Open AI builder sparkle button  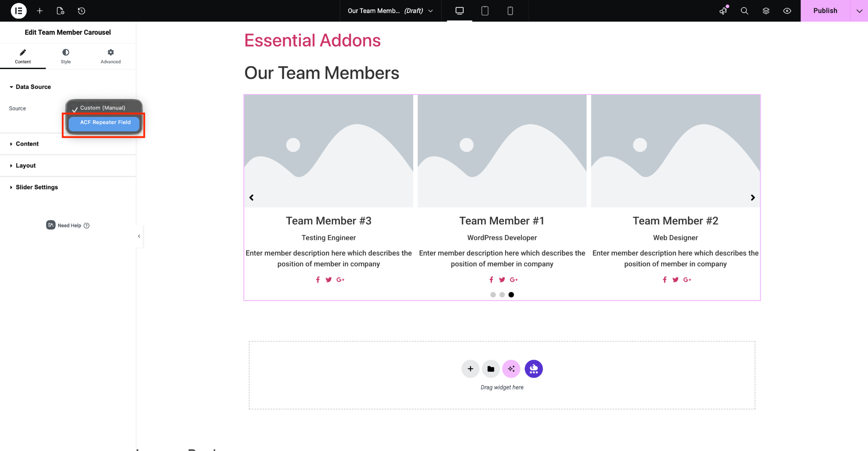[x=511, y=369]
